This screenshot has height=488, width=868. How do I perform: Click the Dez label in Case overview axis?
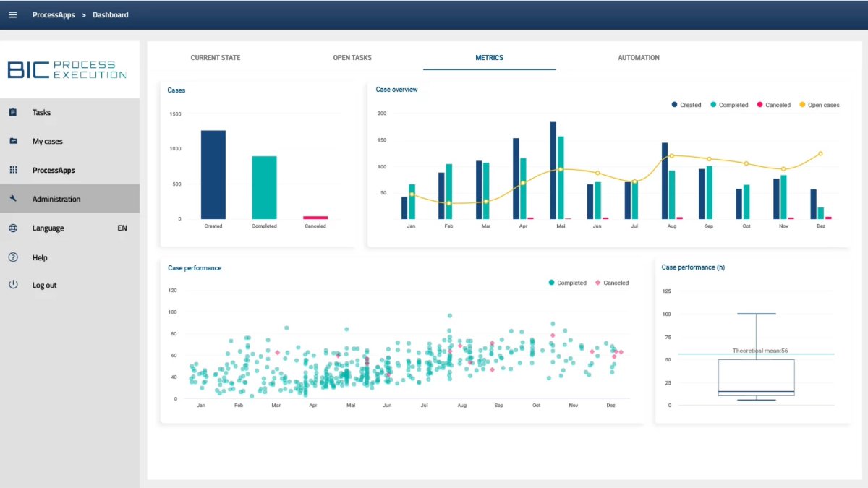[820, 226]
